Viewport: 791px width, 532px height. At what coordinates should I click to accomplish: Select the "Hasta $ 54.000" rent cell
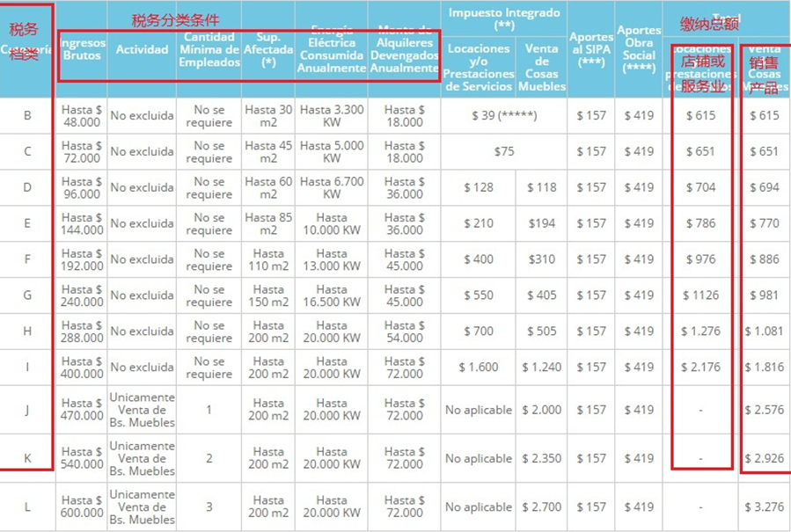pyautogui.click(x=404, y=332)
